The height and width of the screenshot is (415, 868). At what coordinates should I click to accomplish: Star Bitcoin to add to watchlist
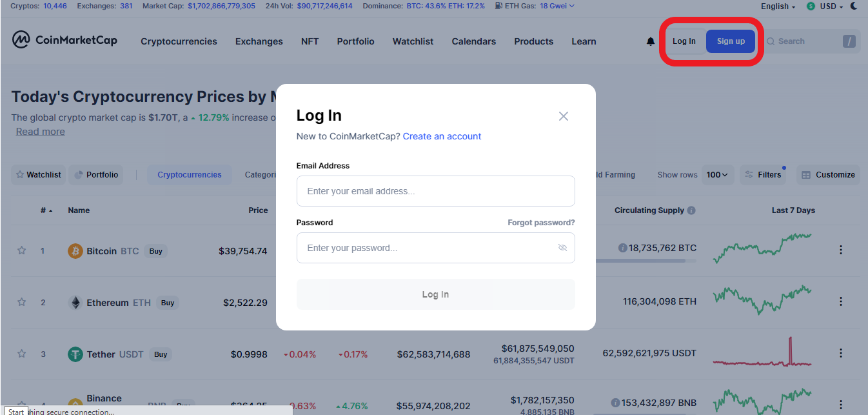[21, 250]
